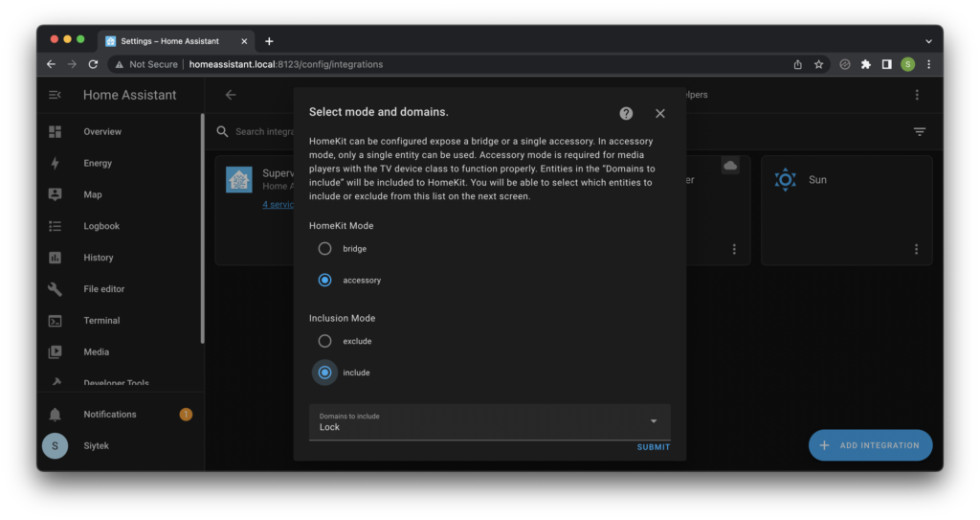Image resolution: width=980 pixels, height=520 pixels.
Task: Open the Notifications bell icon
Action: pos(55,415)
